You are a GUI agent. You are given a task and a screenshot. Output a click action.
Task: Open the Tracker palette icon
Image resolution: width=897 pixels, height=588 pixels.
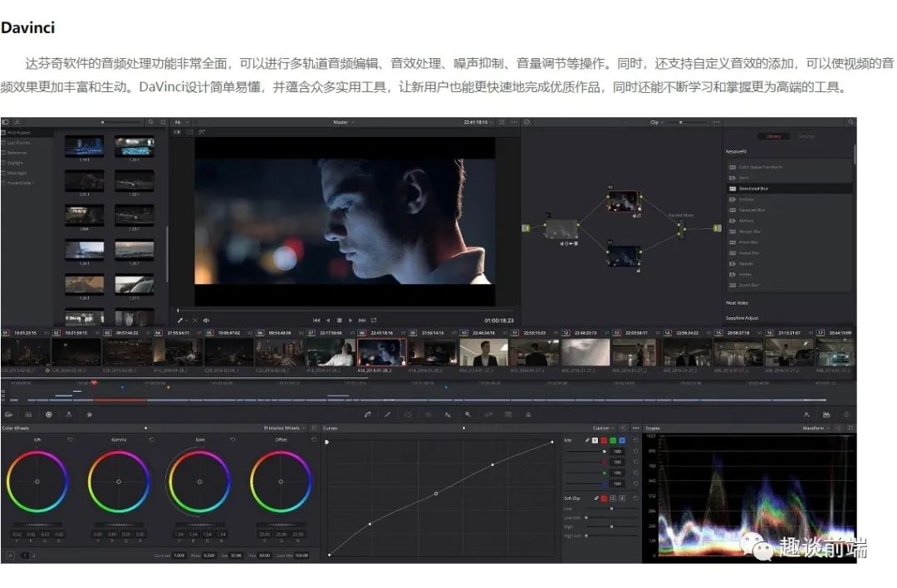[x=429, y=414]
